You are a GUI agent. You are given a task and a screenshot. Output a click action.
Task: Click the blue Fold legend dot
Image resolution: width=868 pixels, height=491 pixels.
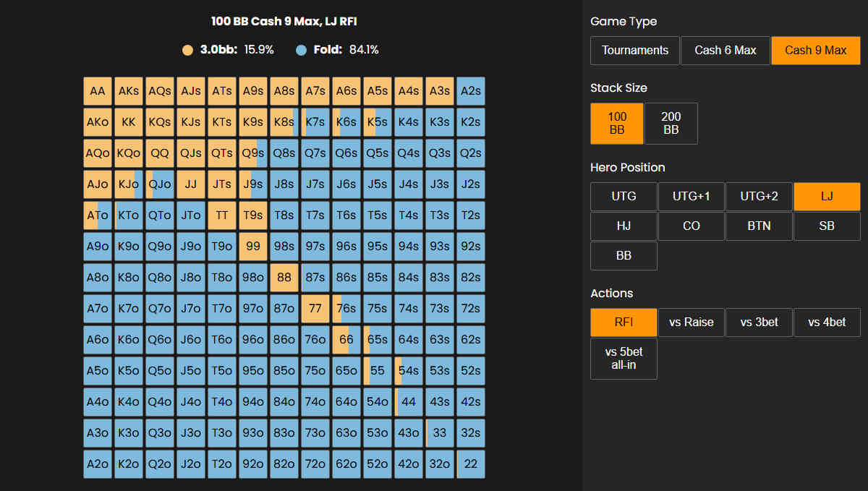pos(302,50)
